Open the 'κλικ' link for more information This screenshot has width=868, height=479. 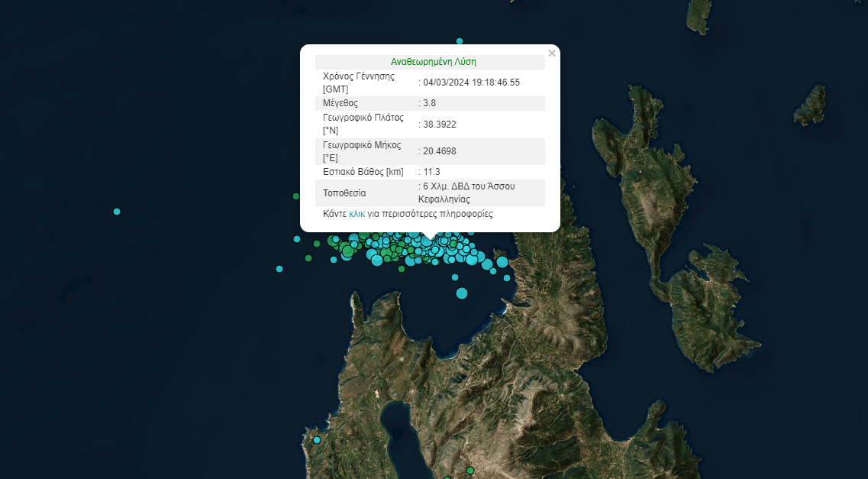click(x=357, y=214)
